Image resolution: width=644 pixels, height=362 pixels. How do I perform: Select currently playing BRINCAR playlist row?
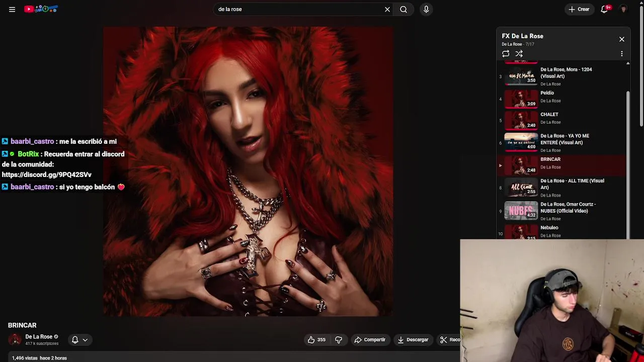point(561,165)
